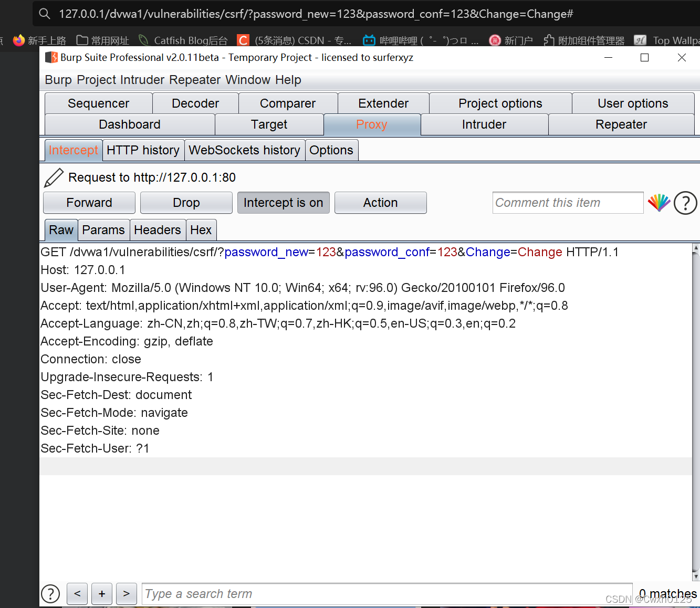Viewport: 700px width, 608px height.
Task: Switch to the Decoder tab
Action: click(195, 103)
